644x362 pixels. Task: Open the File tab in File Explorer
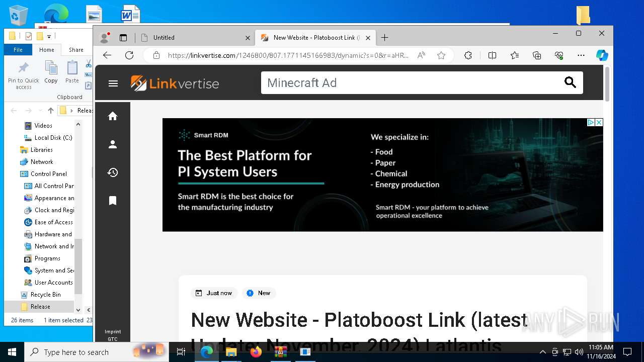coord(18,50)
